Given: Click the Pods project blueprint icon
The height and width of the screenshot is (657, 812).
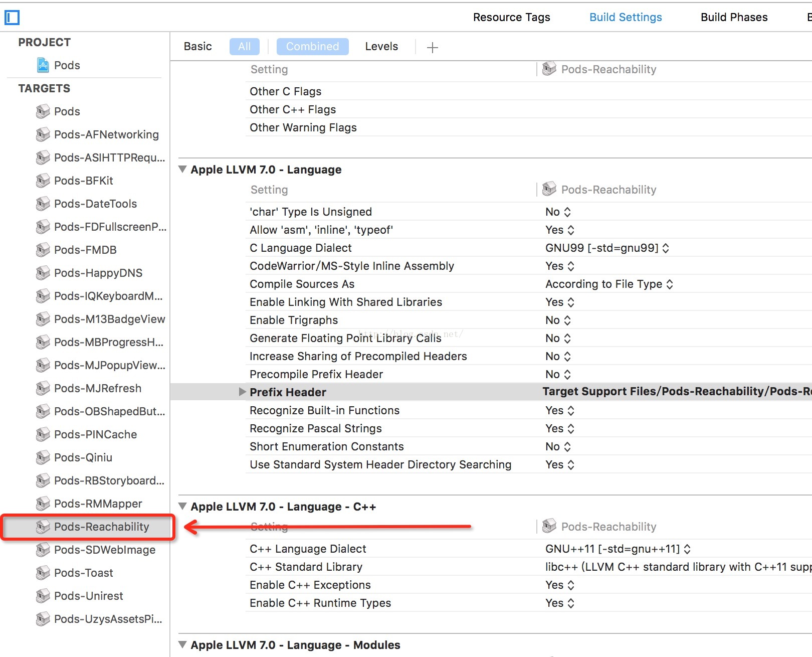Looking at the screenshot, I should point(43,65).
